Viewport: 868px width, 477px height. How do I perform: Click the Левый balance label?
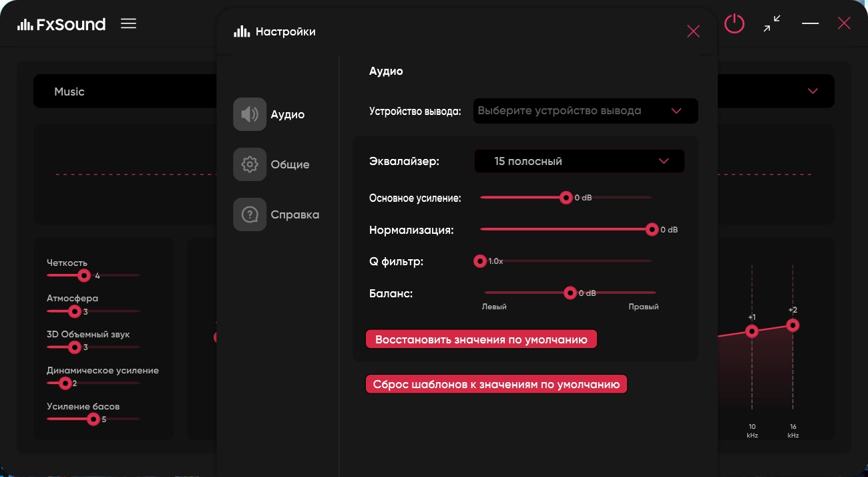point(494,307)
